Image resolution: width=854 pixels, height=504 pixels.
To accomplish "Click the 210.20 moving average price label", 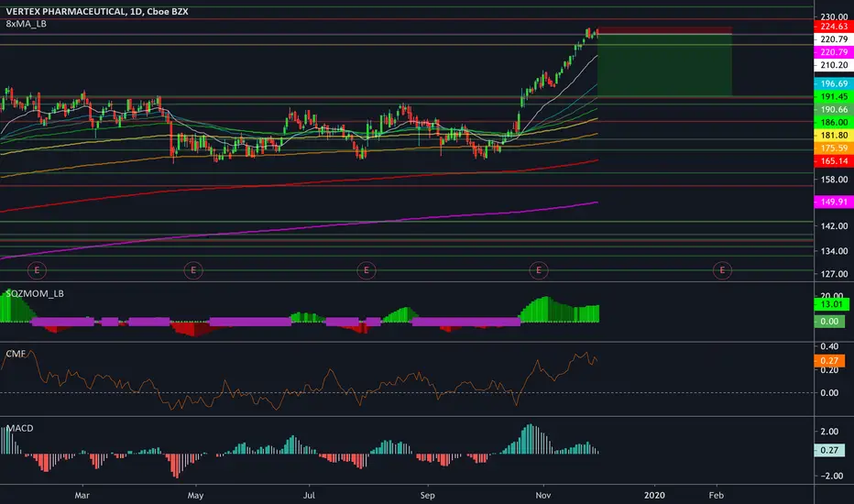I will pos(833,65).
